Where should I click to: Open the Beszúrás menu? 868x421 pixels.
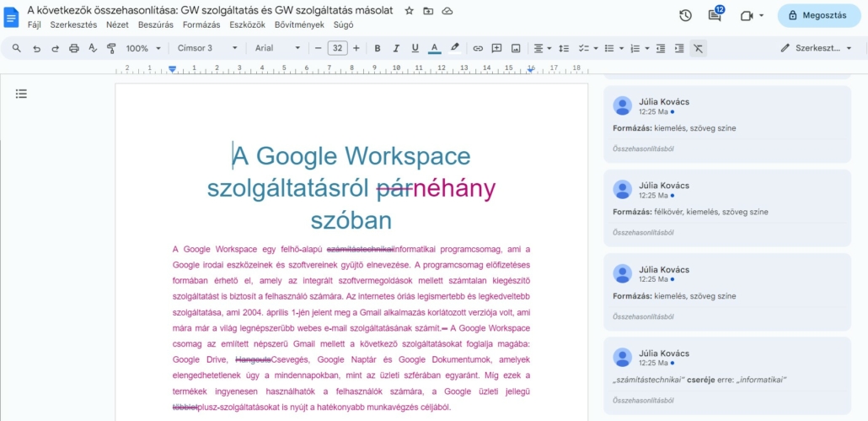click(x=155, y=24)
